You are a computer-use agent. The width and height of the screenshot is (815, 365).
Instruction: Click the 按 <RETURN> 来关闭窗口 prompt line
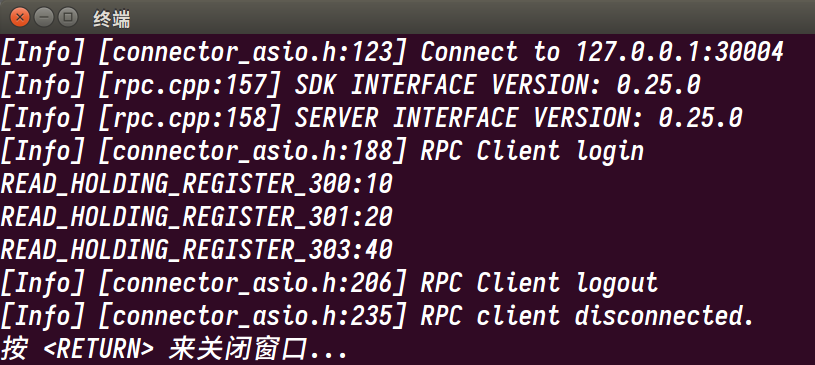tap(174, 350)
